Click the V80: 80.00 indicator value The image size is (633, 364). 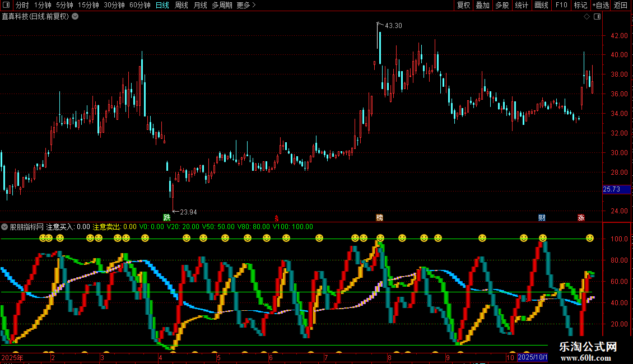pos(253,227)
